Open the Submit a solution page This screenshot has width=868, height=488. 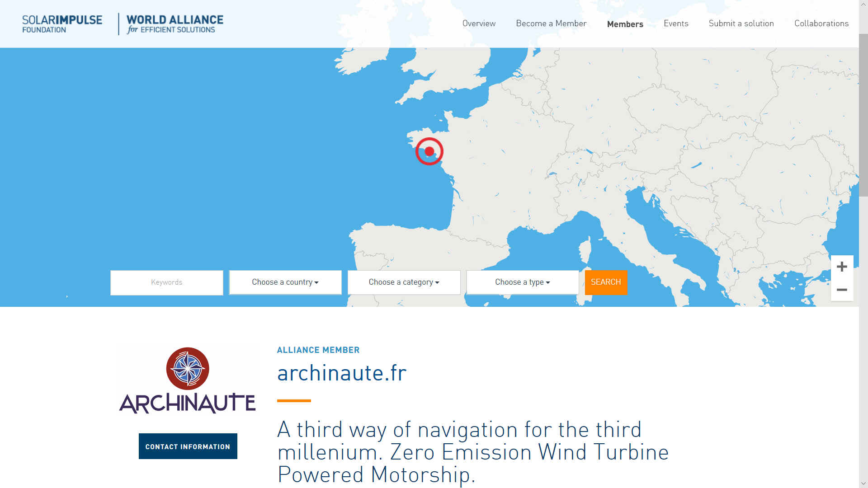point(741,23)
